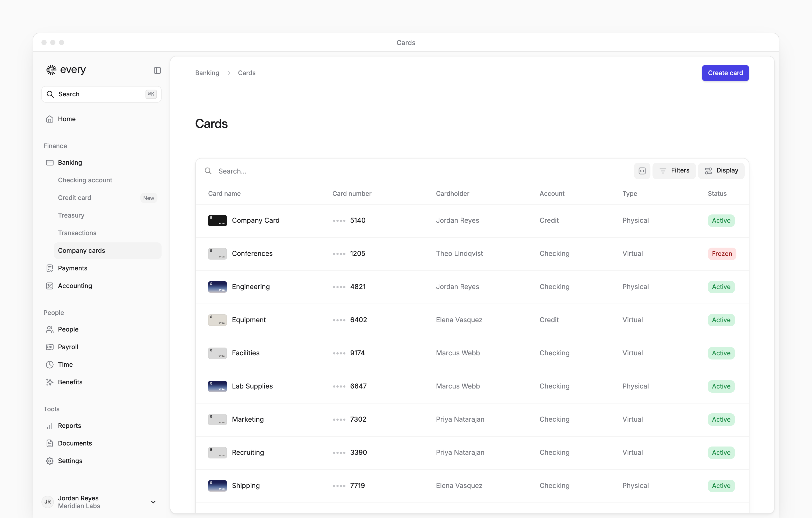Click the Type column header
Image resolution: width=812 pixels, height=518 pixels.
click(629, 193)
